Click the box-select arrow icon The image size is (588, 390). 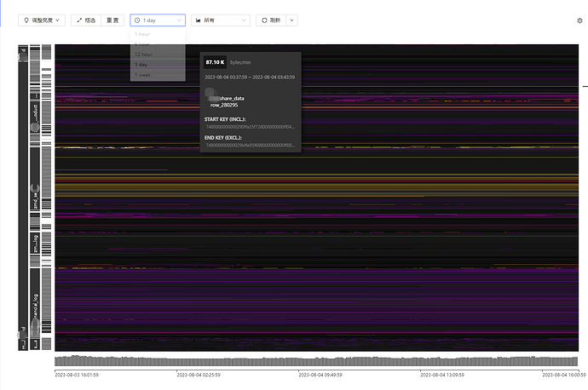point(79,20)
